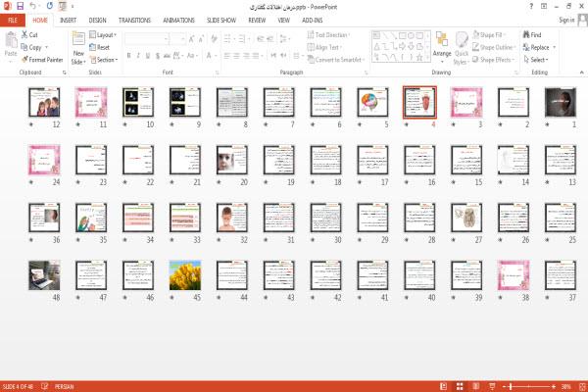
Task: Switch to the VIEW tab
Action: pos(283,21)
